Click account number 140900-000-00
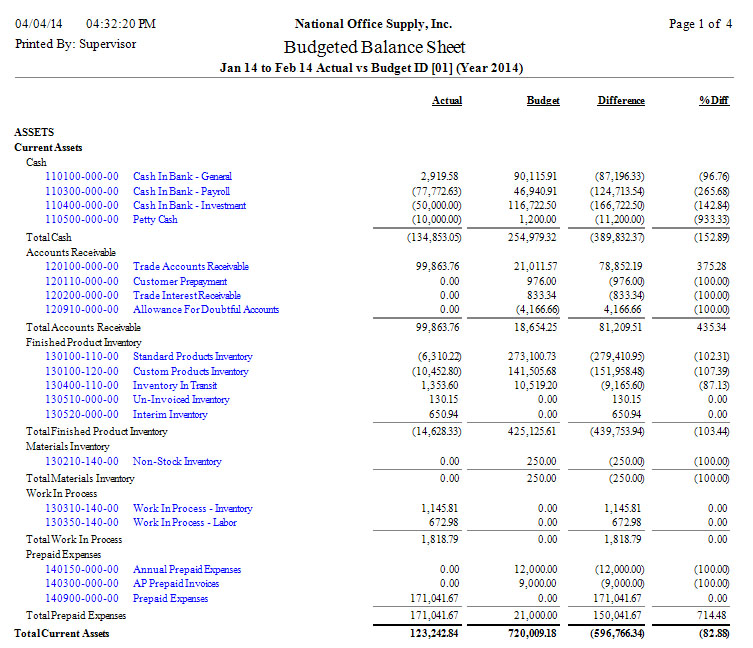The height and width of the screenshot is (648, 753). (x=82, y=599)
